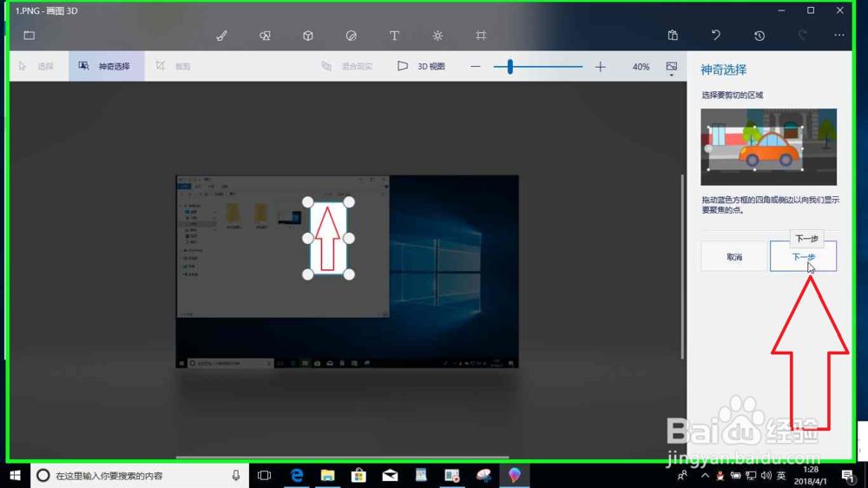
Task: Open the 3D shapes cube tool
Action: (x=308, y=36)
